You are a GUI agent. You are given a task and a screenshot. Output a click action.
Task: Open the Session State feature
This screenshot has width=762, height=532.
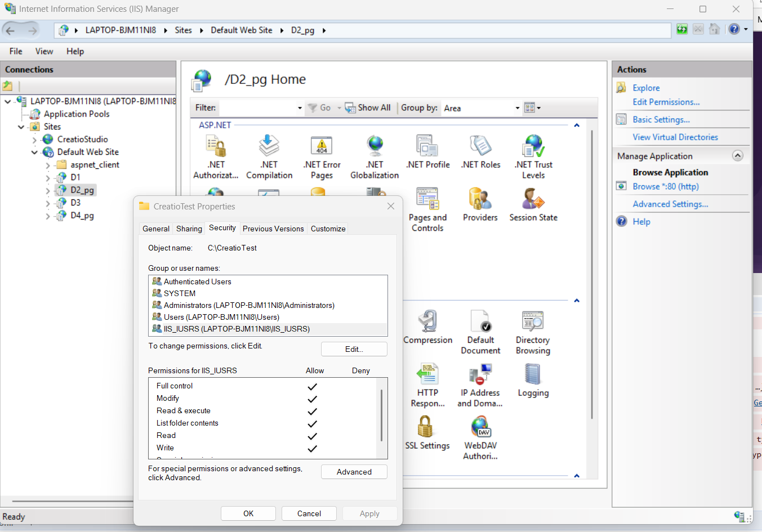[533, 205]
